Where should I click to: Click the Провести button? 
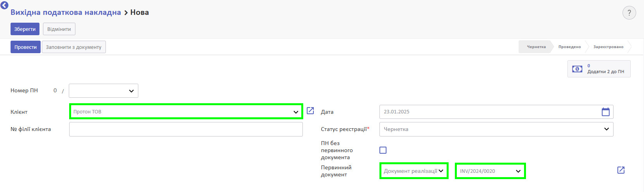(25, 47)
